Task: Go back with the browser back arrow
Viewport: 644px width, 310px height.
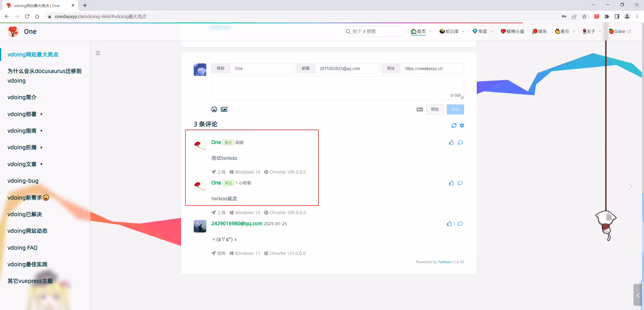Action: (7, 16)
